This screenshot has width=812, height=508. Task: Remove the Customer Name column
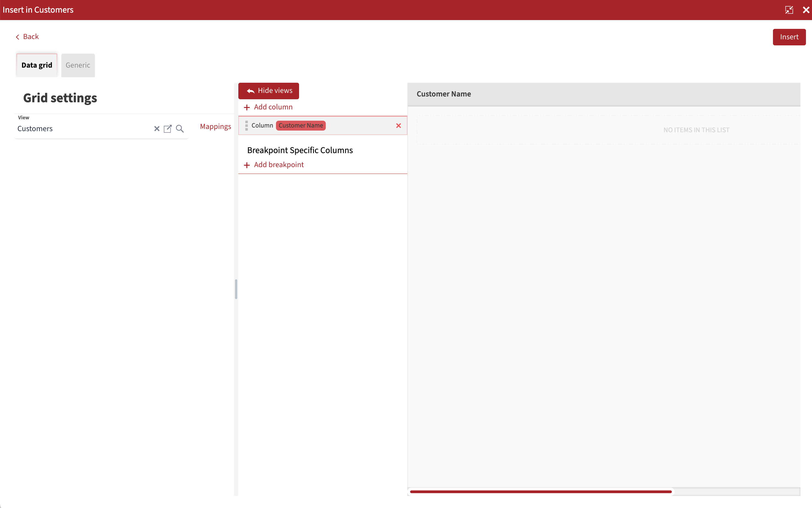399,125
